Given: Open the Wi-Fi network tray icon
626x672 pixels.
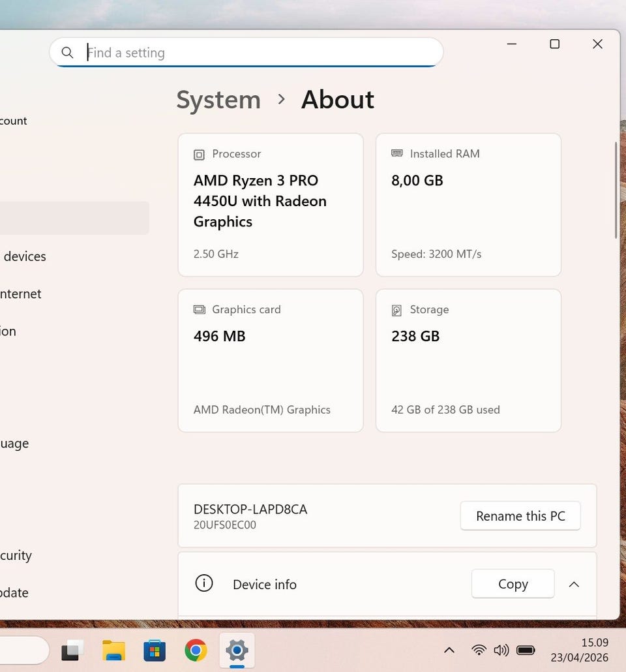Looking at the screenshot, I should [479, 650].
